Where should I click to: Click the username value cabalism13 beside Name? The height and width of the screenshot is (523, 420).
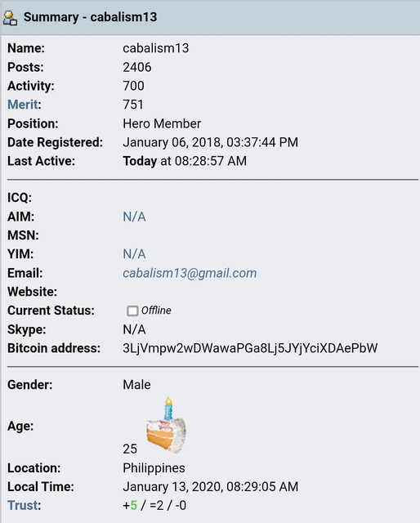[156, 48]
